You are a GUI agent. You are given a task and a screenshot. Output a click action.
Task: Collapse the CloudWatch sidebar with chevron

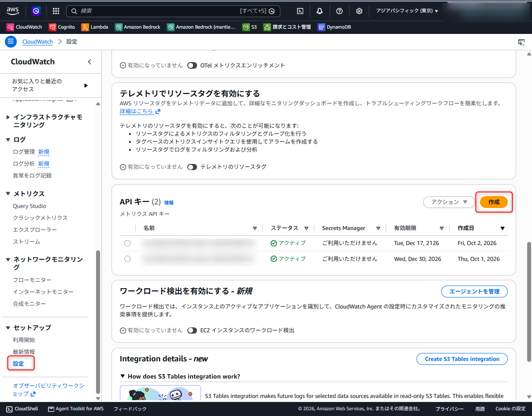click(x=89, y=62)
